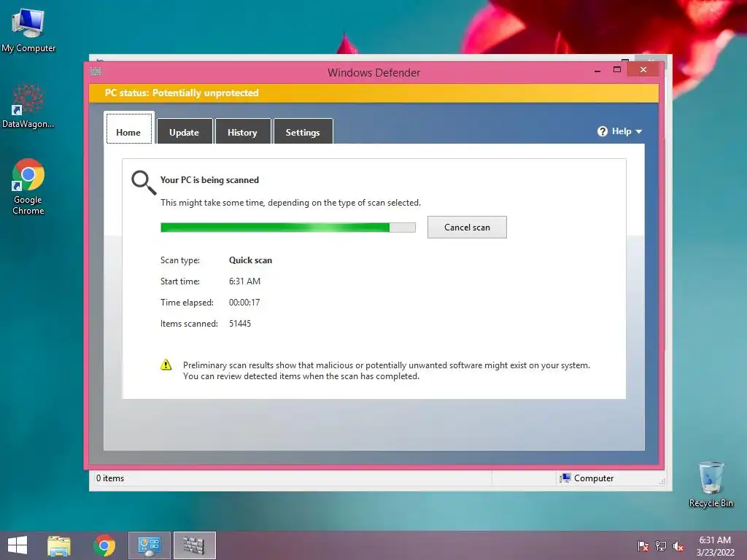This screenshot has height=560, width=747.
Task: Click the Cancel scan button
Action: tap(467, 227)
